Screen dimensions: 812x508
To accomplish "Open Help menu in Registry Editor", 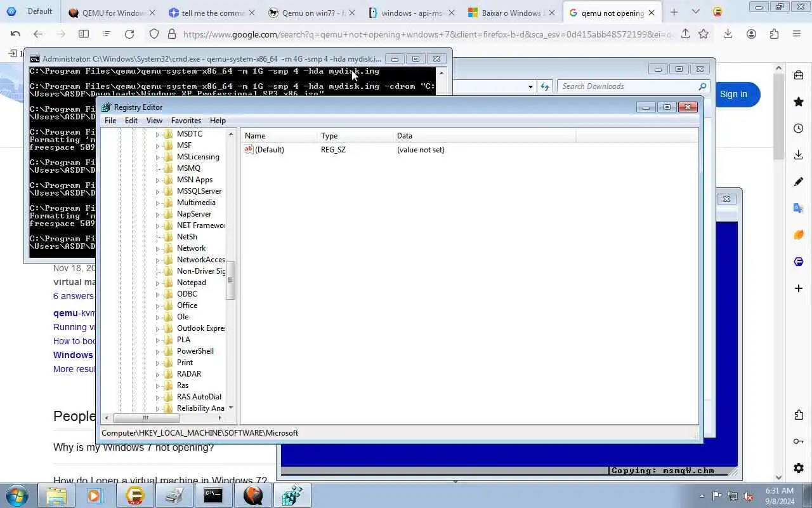I will point(218,121).
